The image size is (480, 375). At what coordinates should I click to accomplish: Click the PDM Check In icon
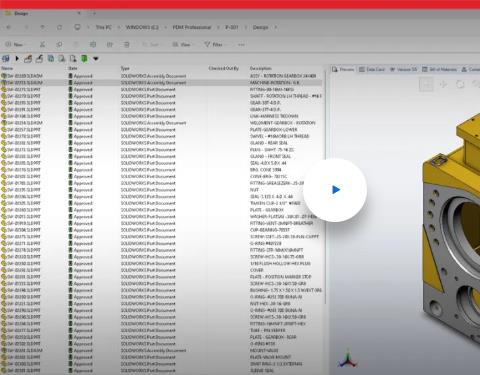39,59
